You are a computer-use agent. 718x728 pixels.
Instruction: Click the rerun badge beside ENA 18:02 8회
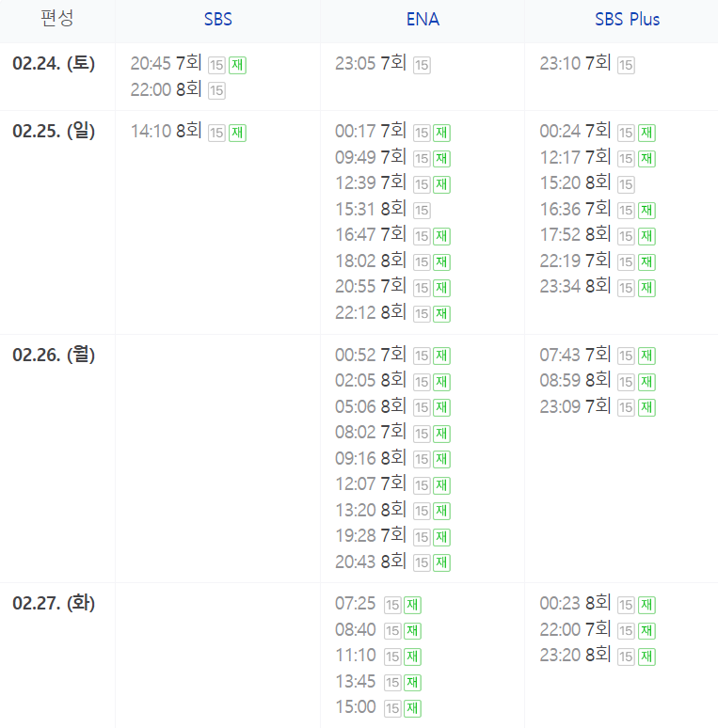tap(441, 261)
